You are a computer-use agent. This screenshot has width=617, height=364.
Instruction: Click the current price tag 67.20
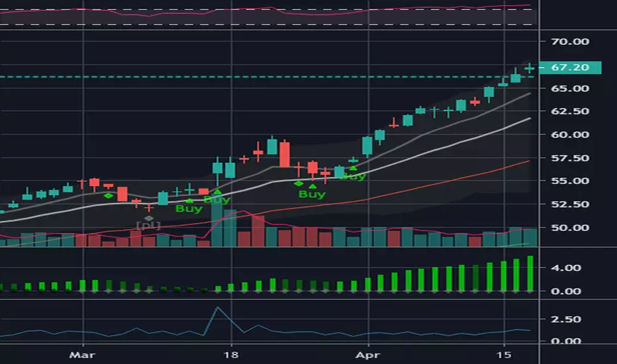tap(570, 68)
